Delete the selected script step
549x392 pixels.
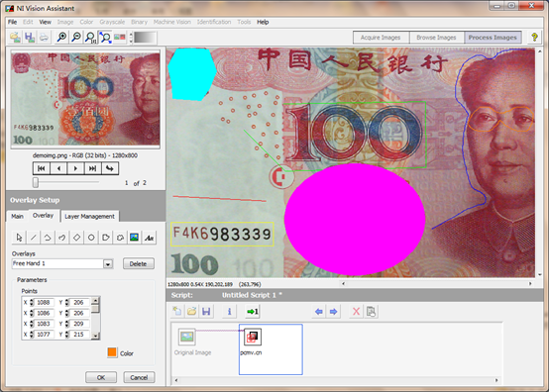tap(356, 311)
